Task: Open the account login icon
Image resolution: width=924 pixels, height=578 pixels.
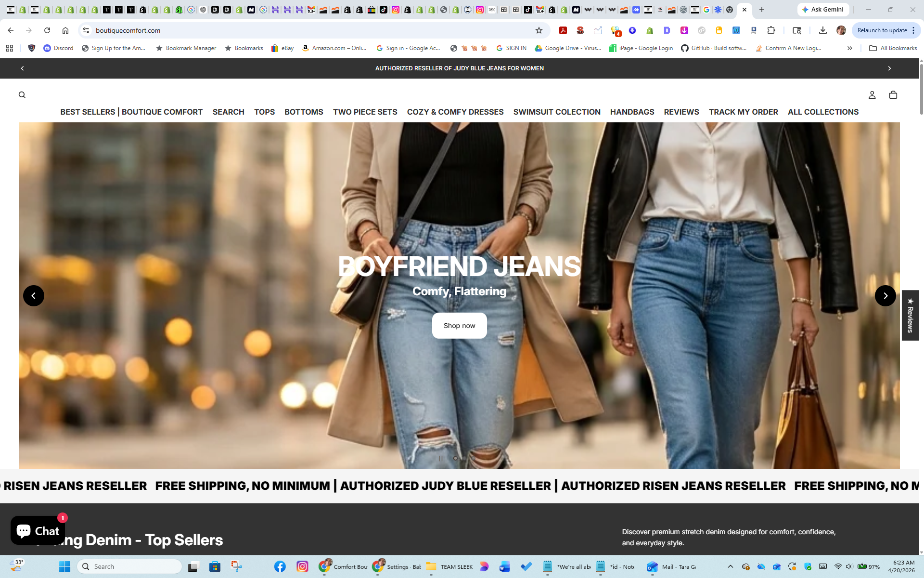Action: (872, 95)
